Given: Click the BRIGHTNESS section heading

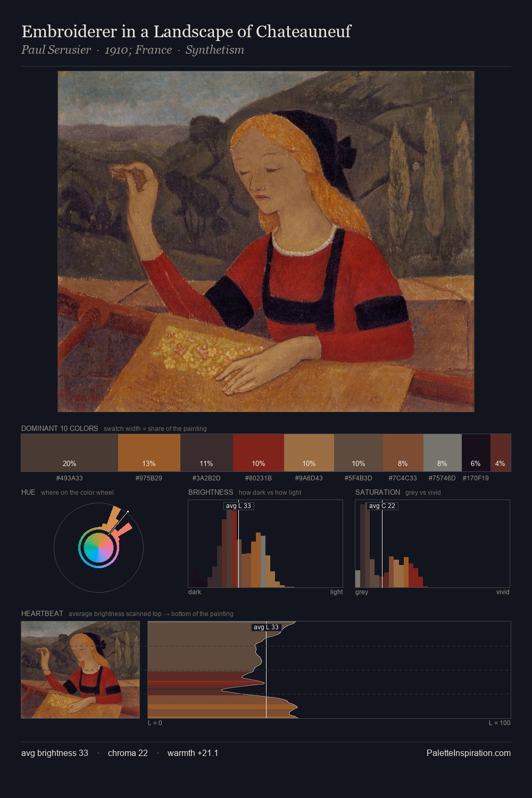Looking at the screenshot, I should coord(211,492).
